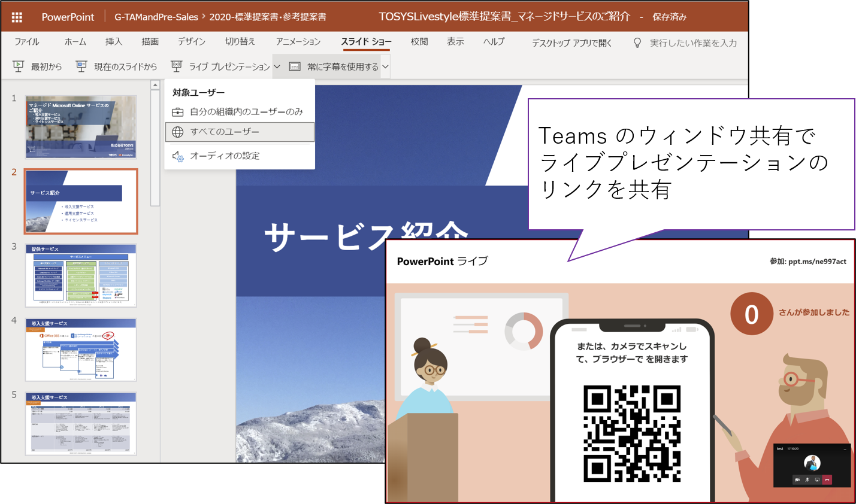Expand the ライブ プレゼンテーション dropdown arrow

pos(277,66)
